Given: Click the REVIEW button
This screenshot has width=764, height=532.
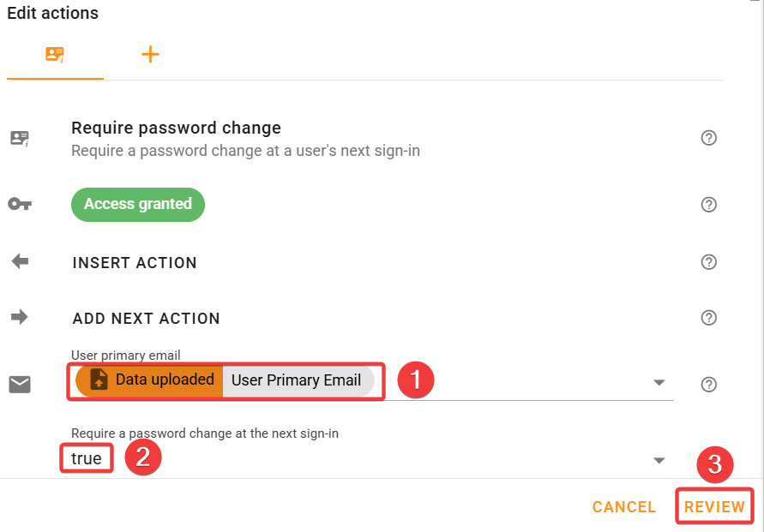Looking at the screenshot, I should (x=715, y=506).
